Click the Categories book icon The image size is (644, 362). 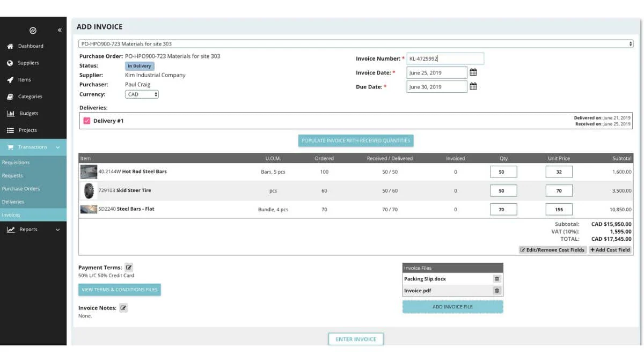pyautogui.click(x=10, y=97)
